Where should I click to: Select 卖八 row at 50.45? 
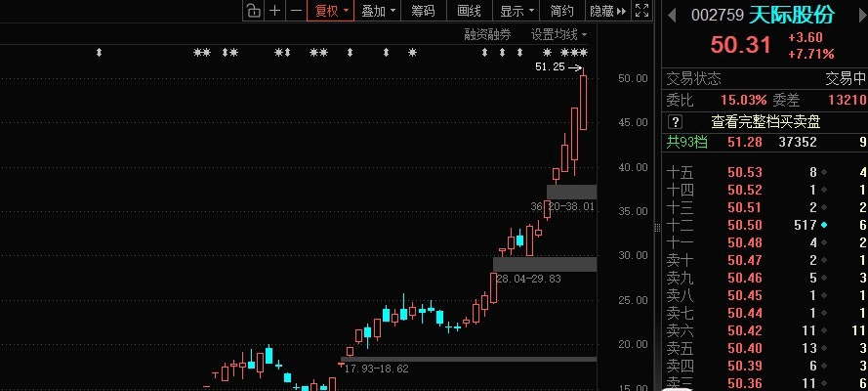pos(765,295)
